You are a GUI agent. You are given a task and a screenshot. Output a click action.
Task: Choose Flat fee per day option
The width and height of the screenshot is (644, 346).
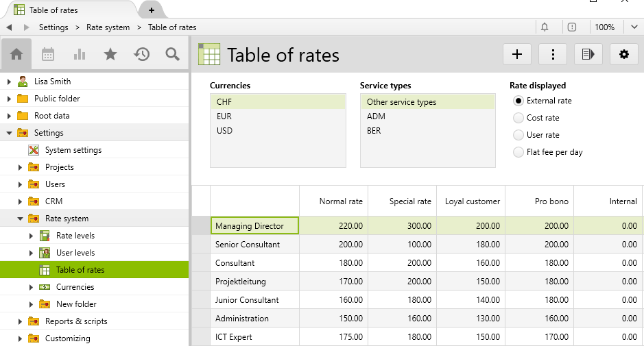[x=518, y=152]
